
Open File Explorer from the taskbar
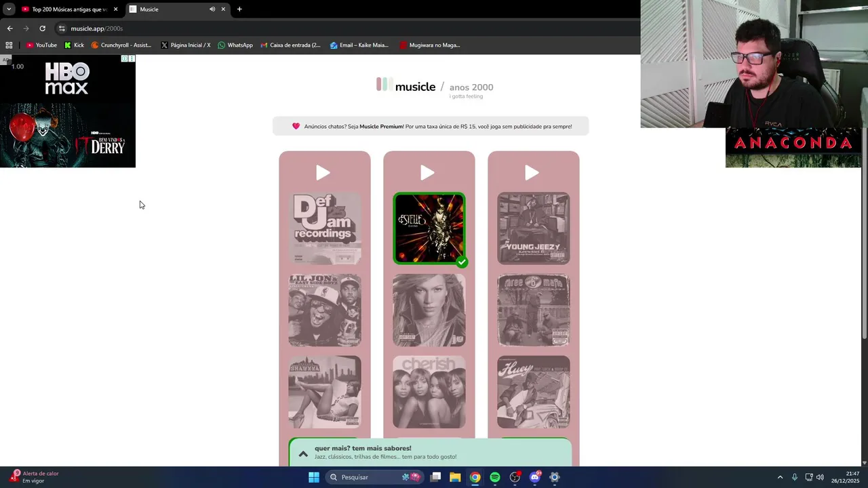point(456,477)
